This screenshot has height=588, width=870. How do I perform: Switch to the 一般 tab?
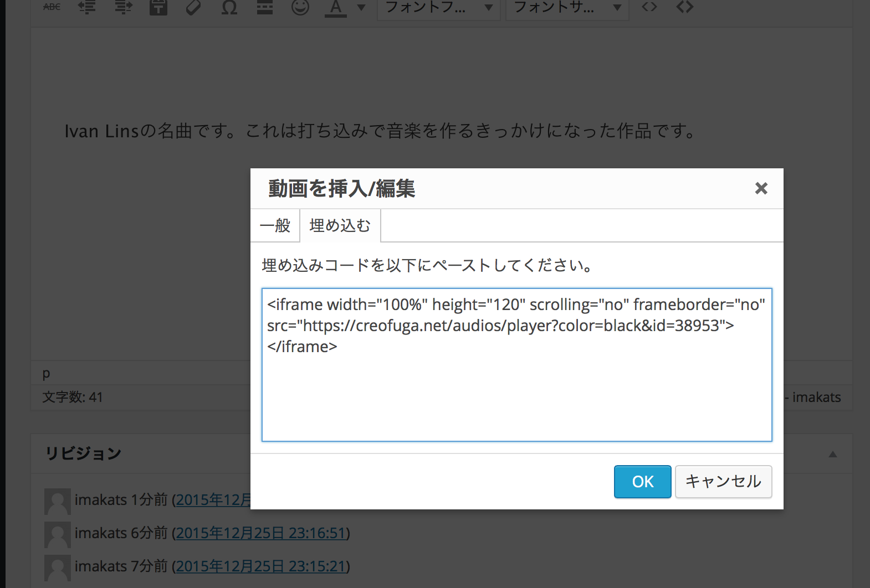[x=275, y=225]
